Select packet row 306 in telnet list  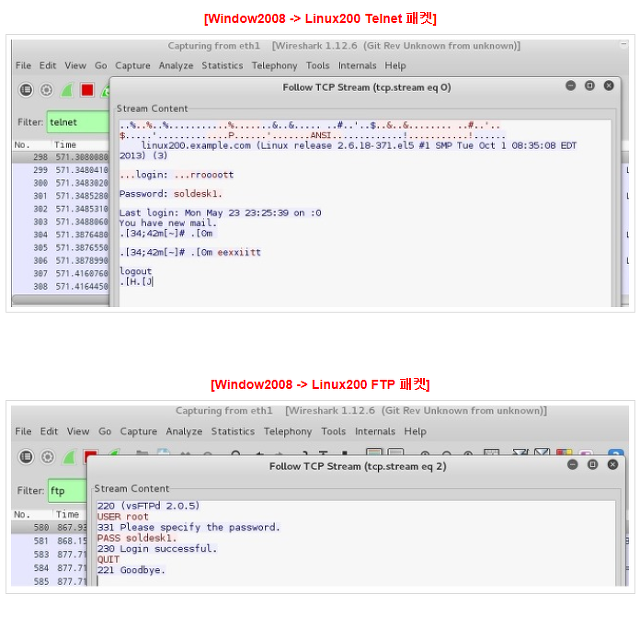pos(61,261)
